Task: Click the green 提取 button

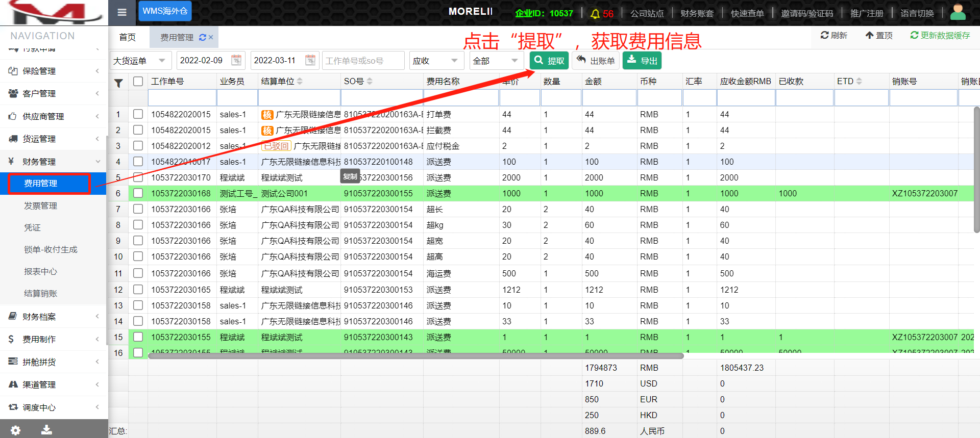Action: pos(549,61)
